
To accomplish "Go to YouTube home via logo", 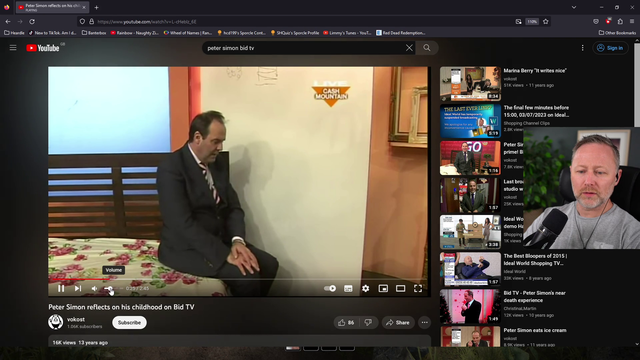I will click(x=43, y=48).
